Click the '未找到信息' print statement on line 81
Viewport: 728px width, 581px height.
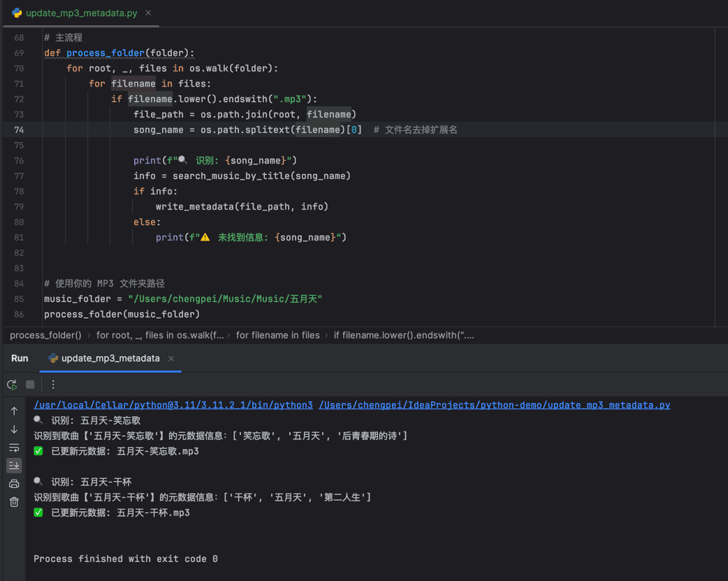click(252, 238)
